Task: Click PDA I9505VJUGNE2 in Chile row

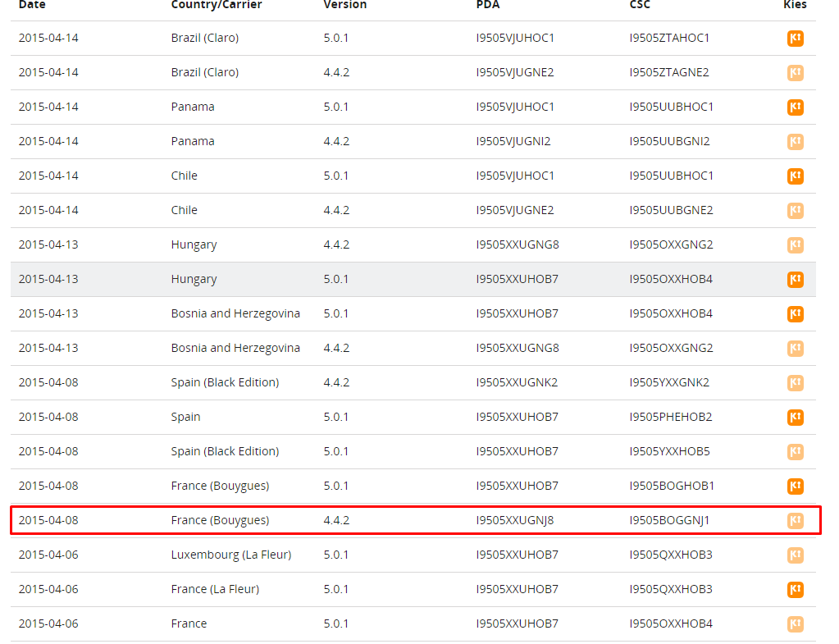Action: click(515, 210)
